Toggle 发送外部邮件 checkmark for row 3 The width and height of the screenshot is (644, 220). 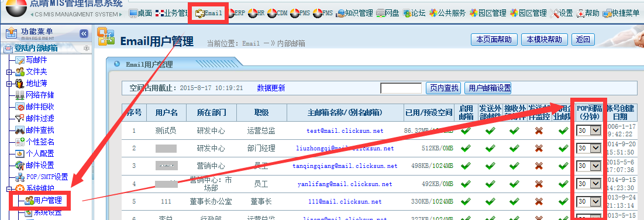pos(490,166)
